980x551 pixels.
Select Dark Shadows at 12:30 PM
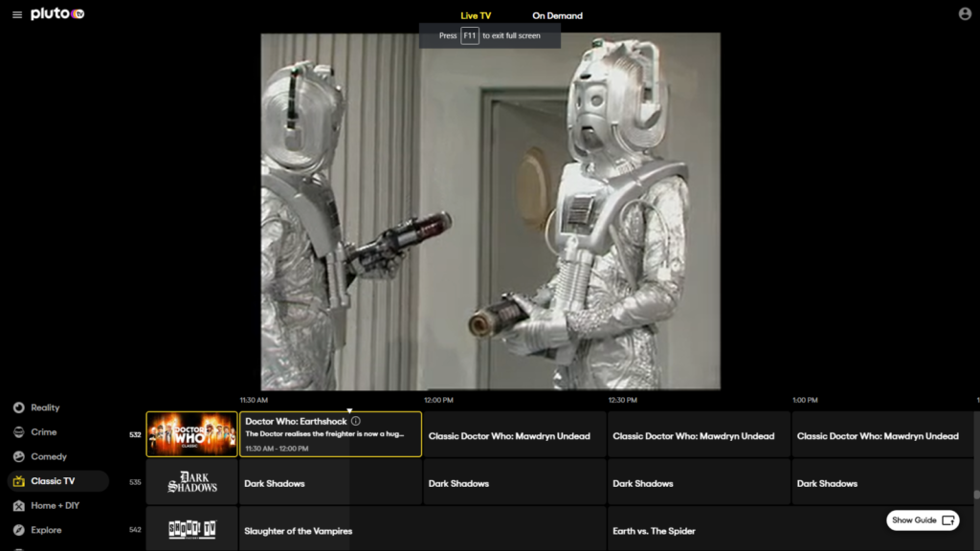[x=699, y=482]
